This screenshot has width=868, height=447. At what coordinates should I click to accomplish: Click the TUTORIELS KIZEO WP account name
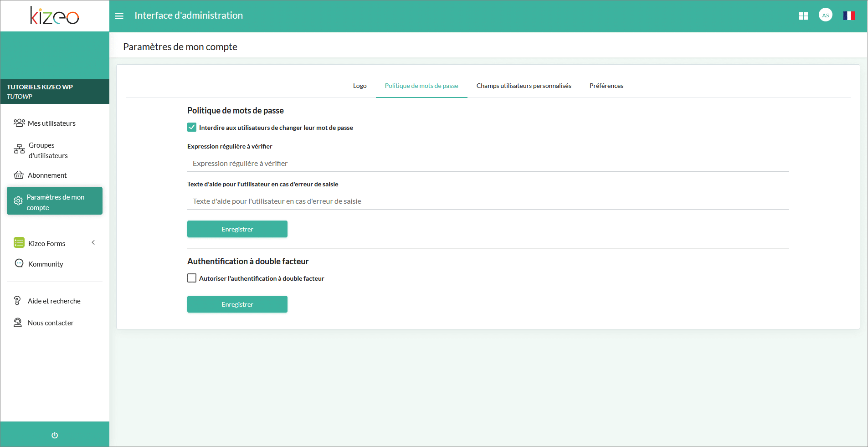coord(40,87)
